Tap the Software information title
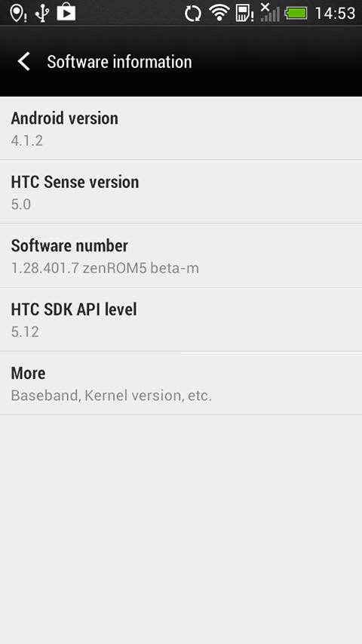The width and height of the screenshot is (362, 644). [x=119, y=62]
